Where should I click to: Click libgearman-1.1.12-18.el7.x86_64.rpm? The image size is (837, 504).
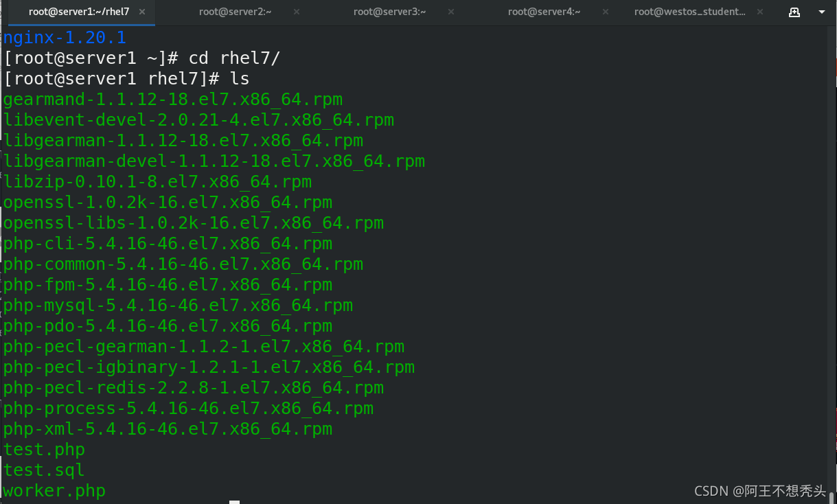183,141
